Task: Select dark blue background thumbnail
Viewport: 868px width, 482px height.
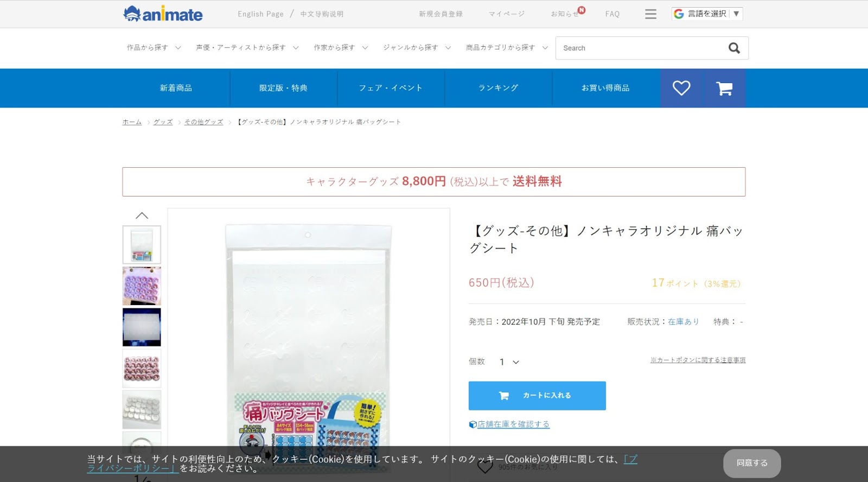Action: [x=142, y=327]
